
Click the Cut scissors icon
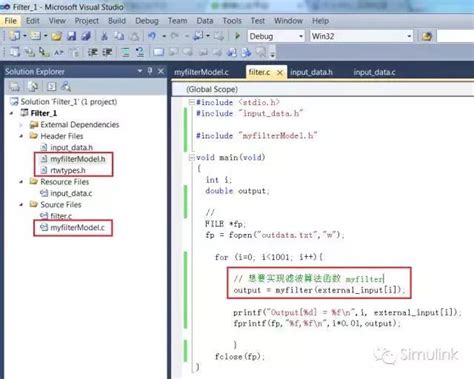(104, 36)
